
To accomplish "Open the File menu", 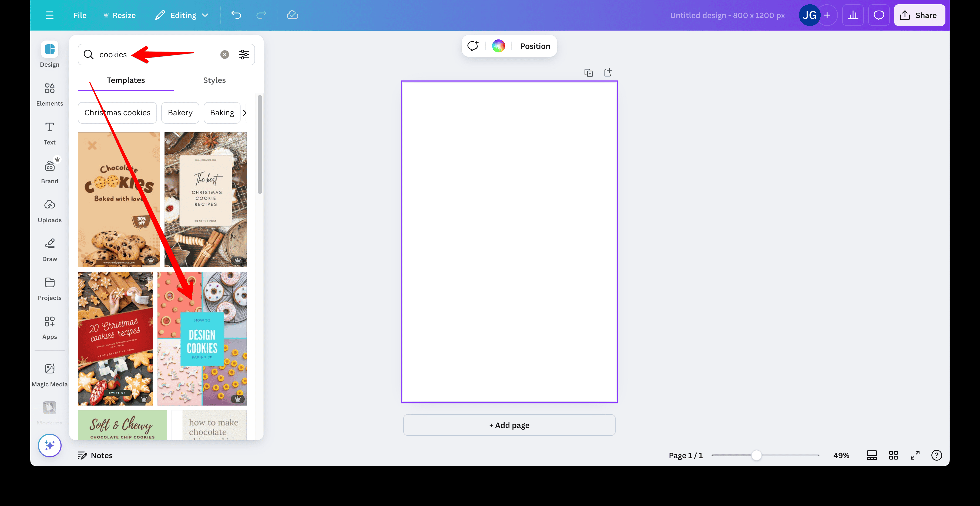I will click(80, 15).
